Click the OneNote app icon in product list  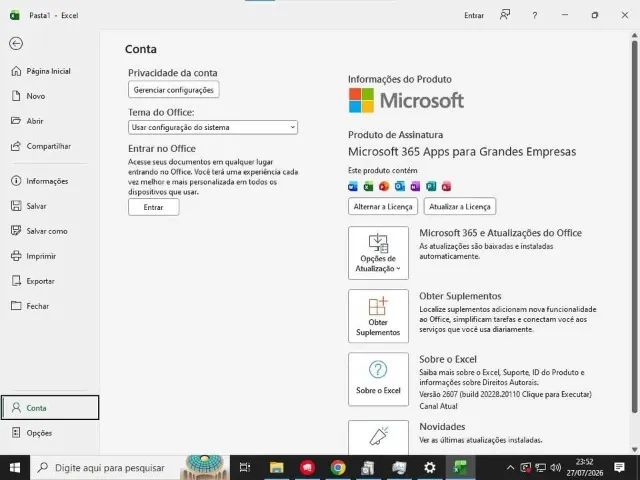point(415,187)
